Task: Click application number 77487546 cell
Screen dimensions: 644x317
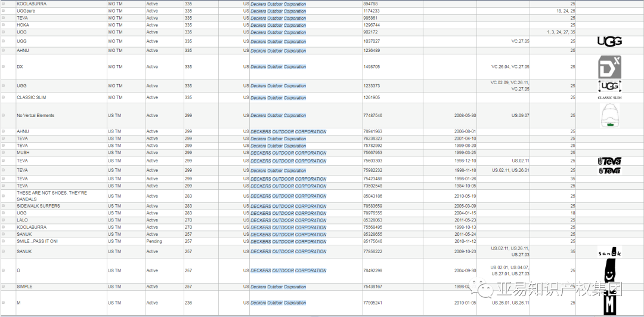Action: point(373,116)
